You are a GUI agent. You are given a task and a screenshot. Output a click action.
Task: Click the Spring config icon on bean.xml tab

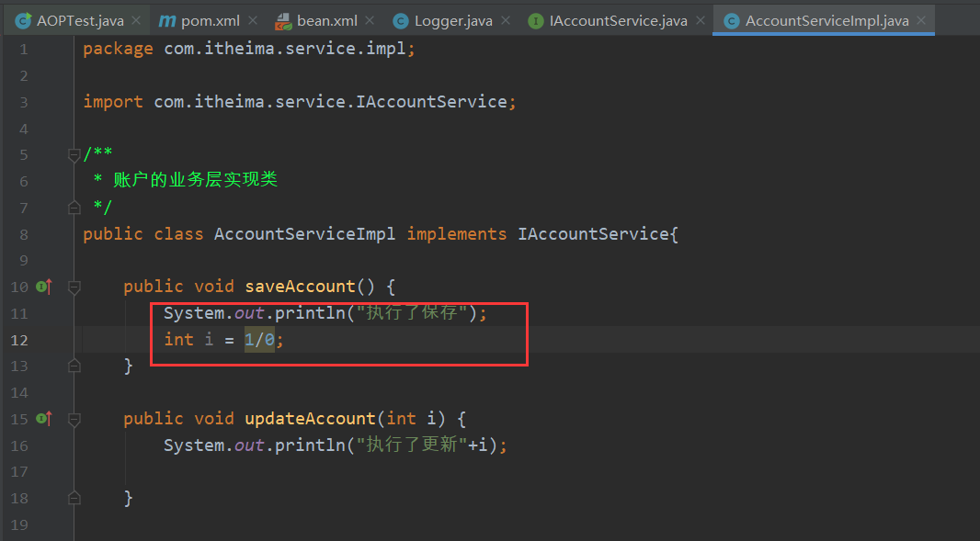pos(284,22)
